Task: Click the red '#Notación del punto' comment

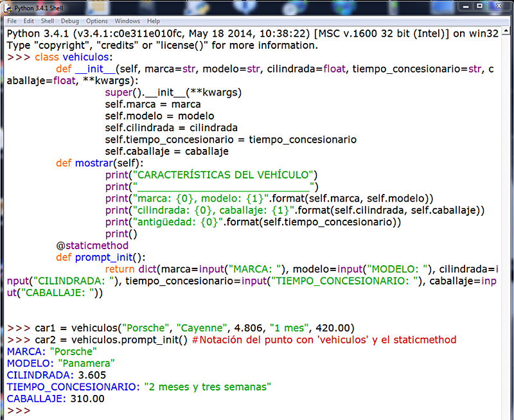Action: coord(324,340)
